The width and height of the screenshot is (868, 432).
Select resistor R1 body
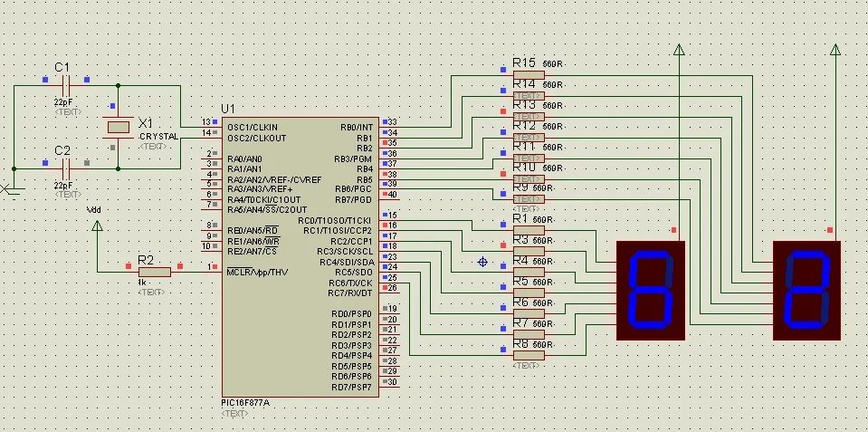529,230
